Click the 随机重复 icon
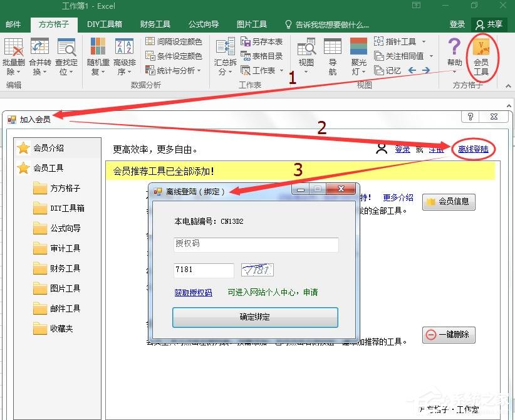 (x=98, y=46)
